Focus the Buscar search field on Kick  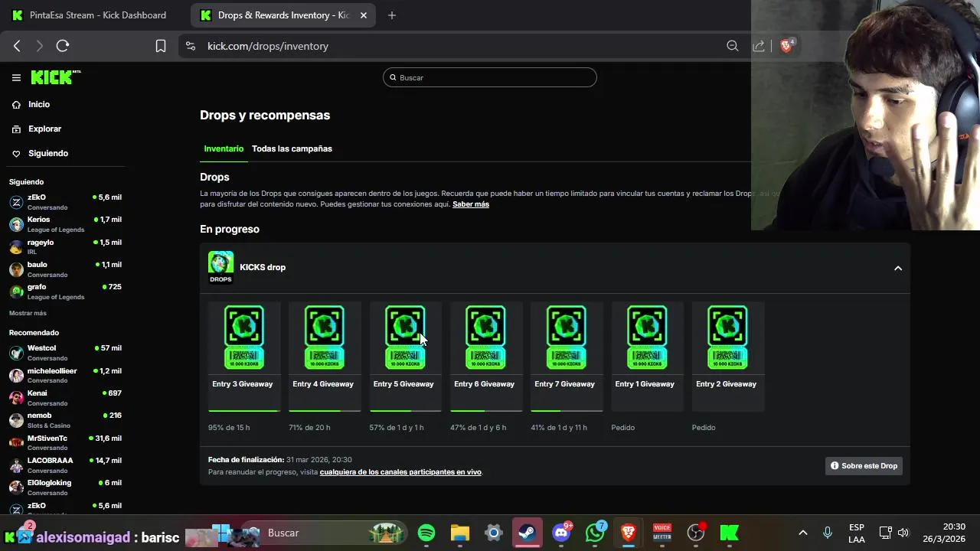[x=490, y=77]
